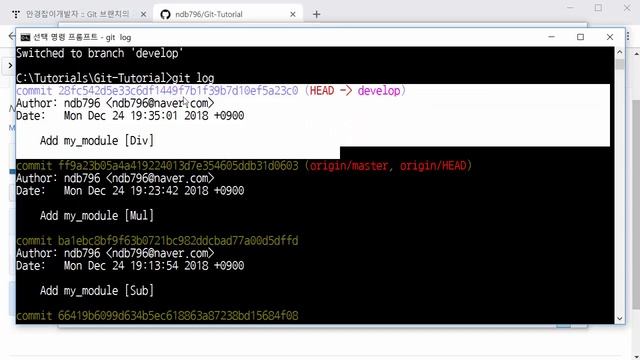640x360 pixels.
Task: Click the command prompt title '선택 명령 프롬프트 - git log'
Action: pos(82,37)
